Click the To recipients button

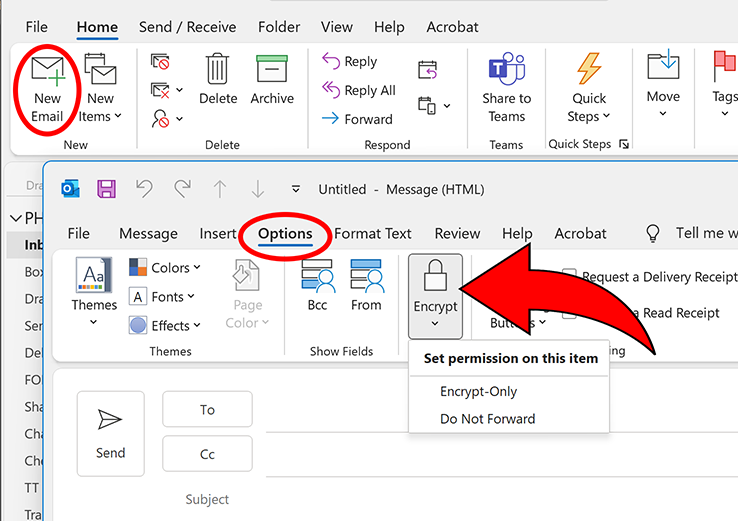click(207, 409)
